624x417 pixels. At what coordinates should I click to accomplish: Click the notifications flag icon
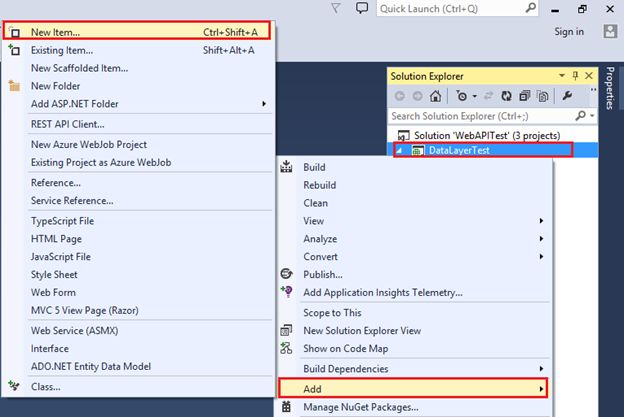click(336, 8)
